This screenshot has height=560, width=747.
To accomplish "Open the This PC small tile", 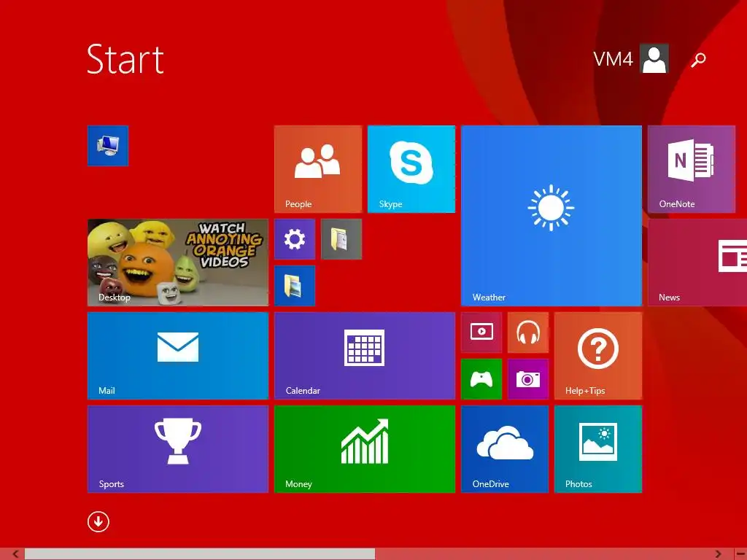I will (108, 146).
